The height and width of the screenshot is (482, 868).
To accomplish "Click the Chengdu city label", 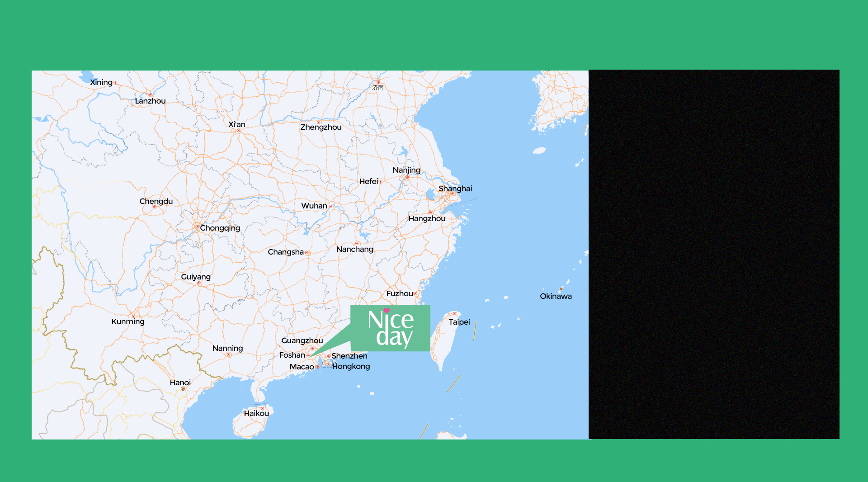I will [x=156, y=201].
